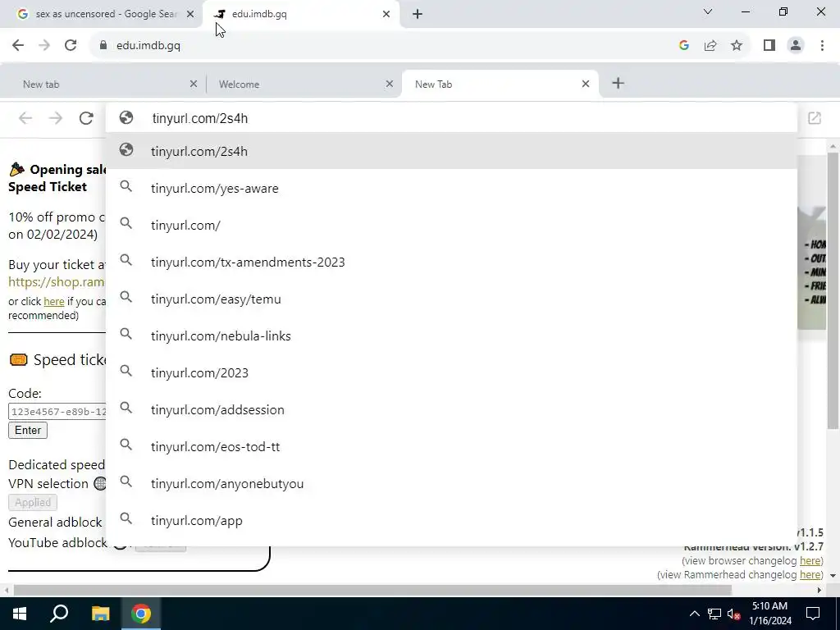
Task: Close the edu.imdb.gq tab
Action: (386, 15)
